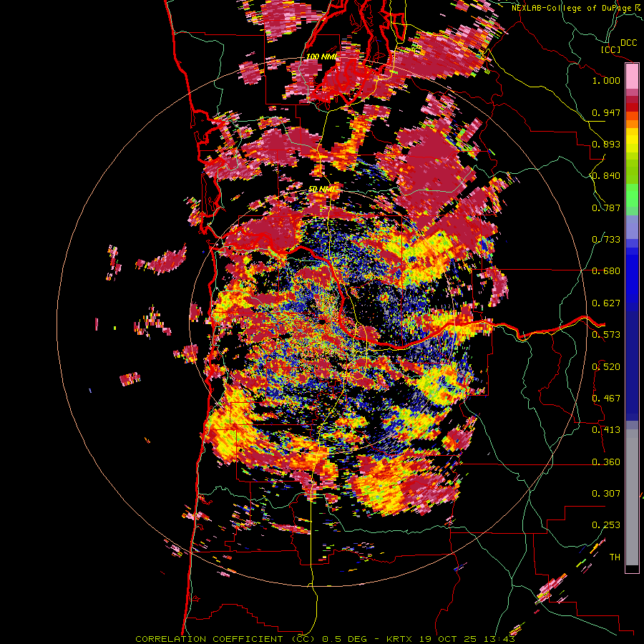
Task: Click the 1.000 scale value
Action: click(x=606, y=80)
